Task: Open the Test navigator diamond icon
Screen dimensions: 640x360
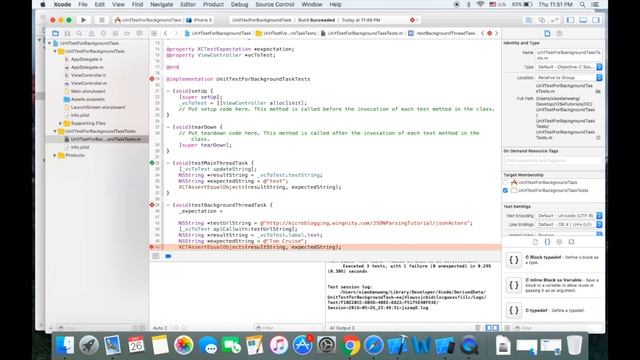Action: pos(103,33)
